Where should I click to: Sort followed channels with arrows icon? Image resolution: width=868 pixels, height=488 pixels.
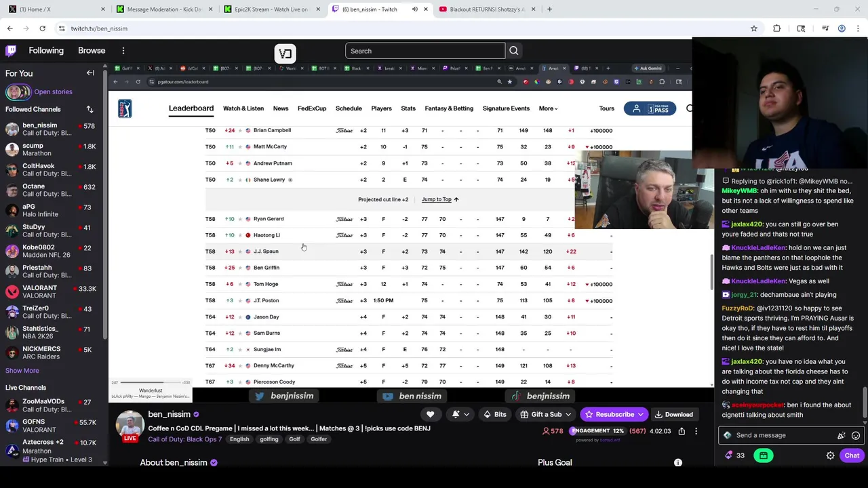click(90, 109)
